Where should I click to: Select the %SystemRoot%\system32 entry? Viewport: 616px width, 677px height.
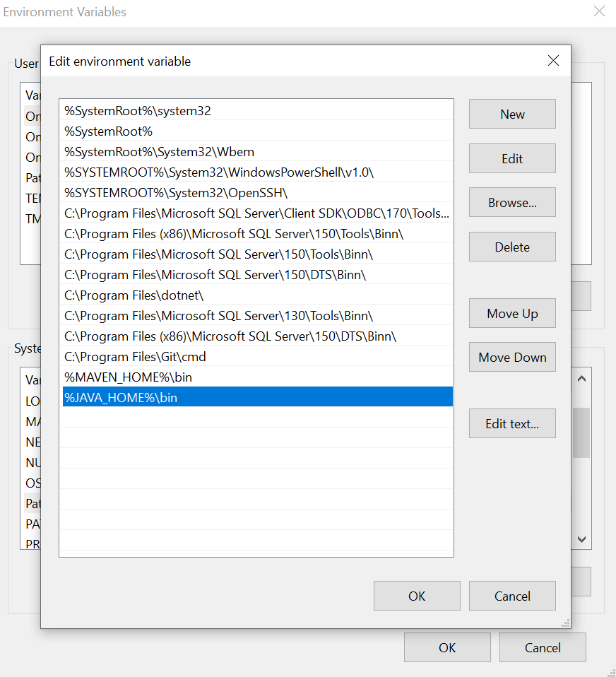point(258,111)
